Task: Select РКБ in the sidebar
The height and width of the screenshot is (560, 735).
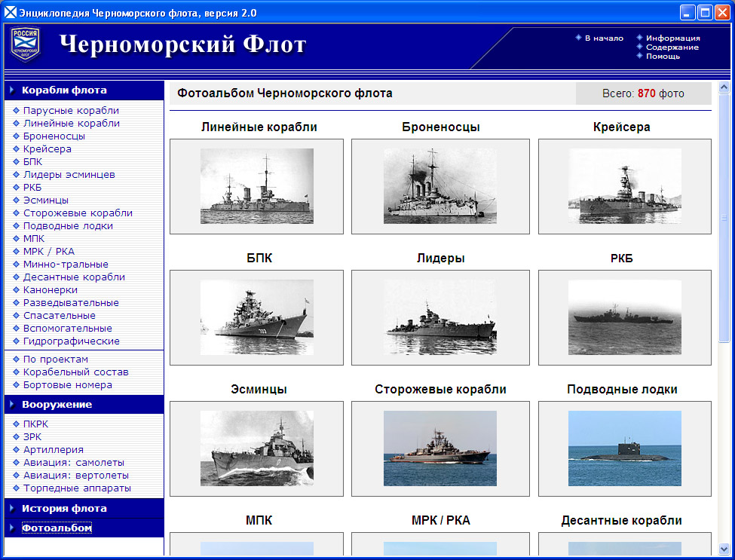Action: pyautogui.click(x=32, y=188)
